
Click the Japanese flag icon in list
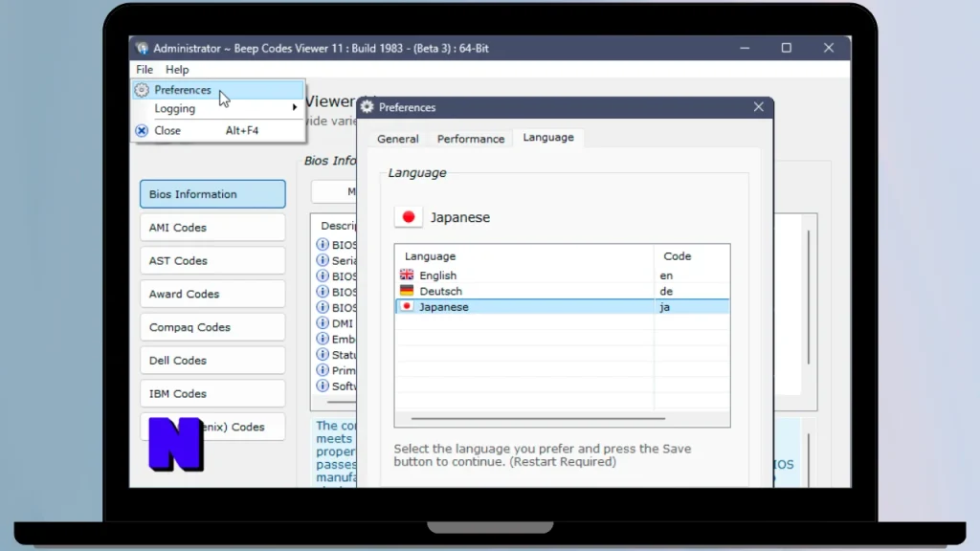(x=407, y=306)
